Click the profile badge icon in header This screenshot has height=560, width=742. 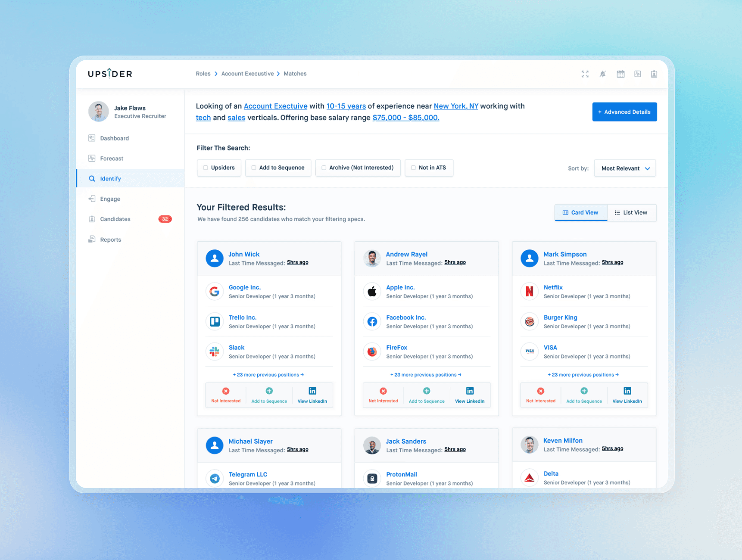coord(654,74)
